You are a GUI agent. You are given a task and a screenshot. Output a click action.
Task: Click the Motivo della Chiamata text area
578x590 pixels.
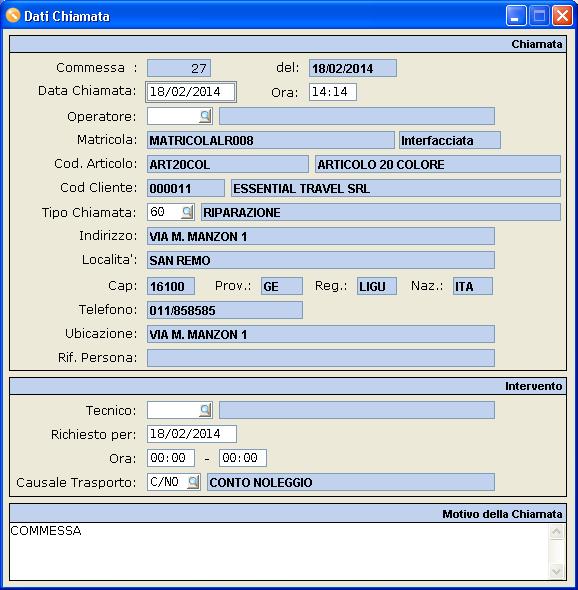click(279, 551)
